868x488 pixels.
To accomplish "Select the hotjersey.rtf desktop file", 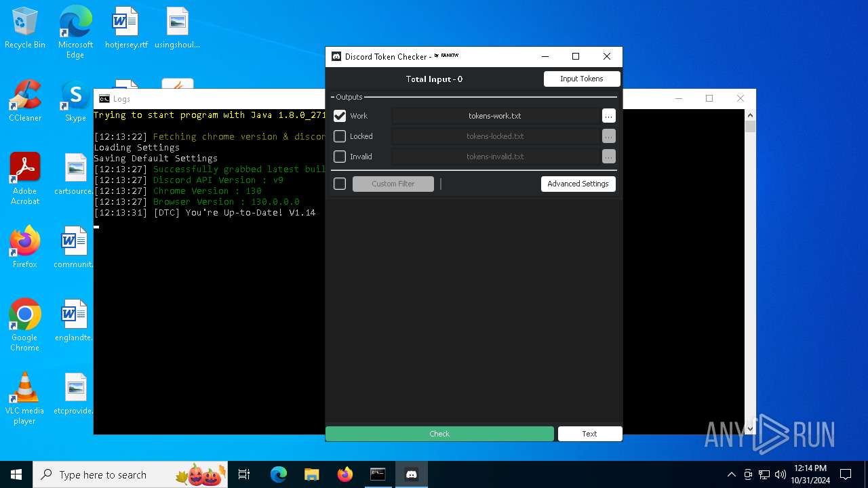I will [x=126, y=28].
